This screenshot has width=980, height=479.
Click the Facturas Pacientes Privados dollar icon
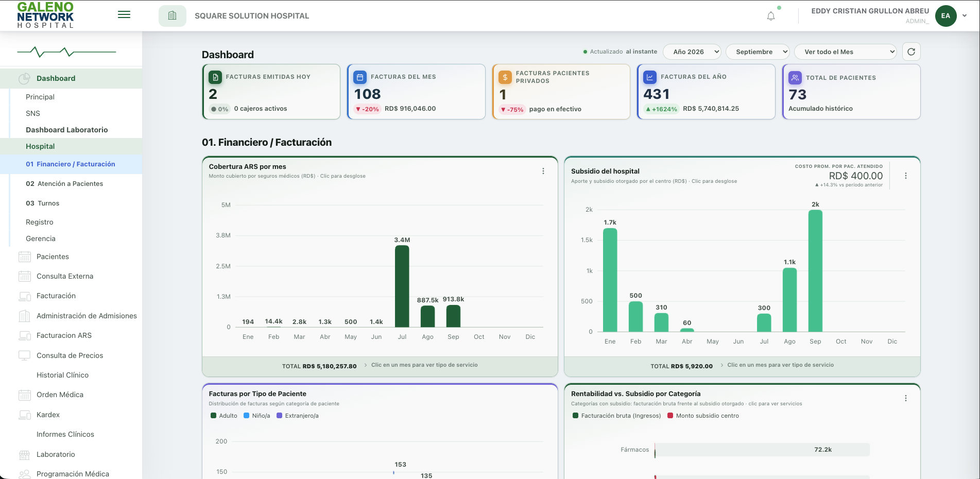[x=505, y=77]
